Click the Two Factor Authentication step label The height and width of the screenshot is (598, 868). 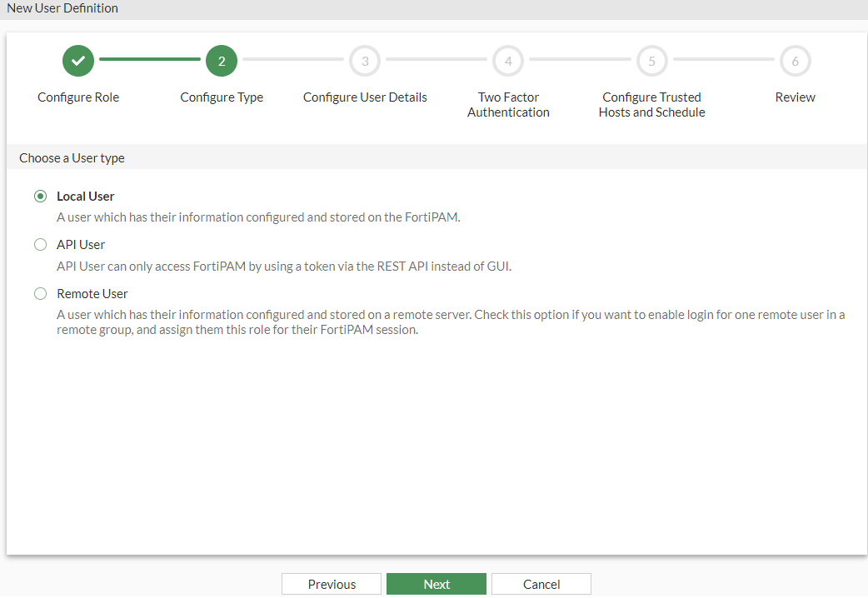[x=508, y=104]
